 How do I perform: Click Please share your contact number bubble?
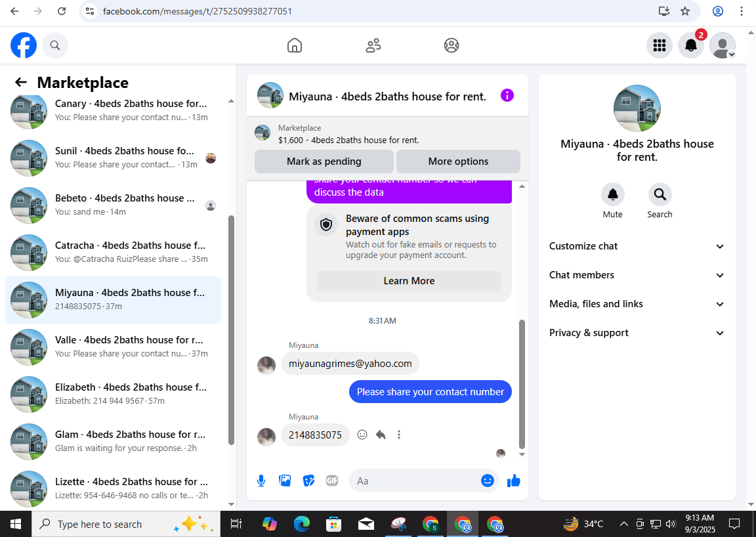430,392
